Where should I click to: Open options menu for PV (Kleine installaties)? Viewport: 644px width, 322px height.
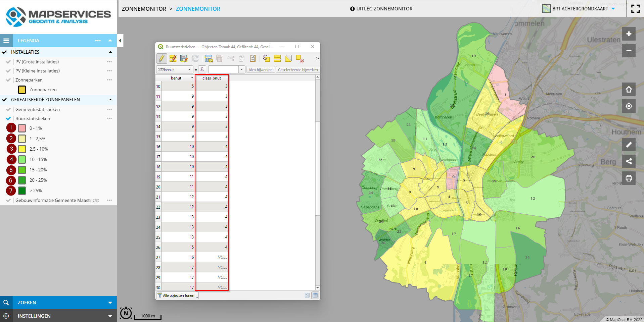pyautogui.click(x=109, y=71)
